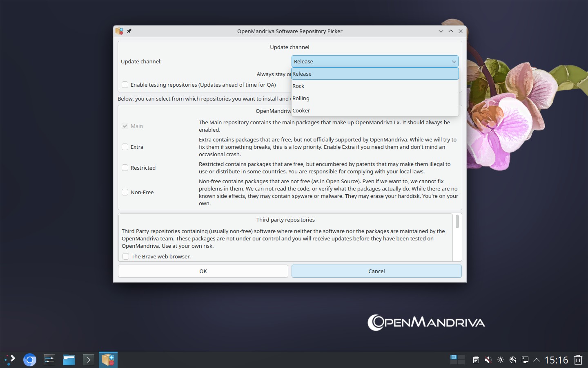Enable testing repositories checkbox

[125, 85]
